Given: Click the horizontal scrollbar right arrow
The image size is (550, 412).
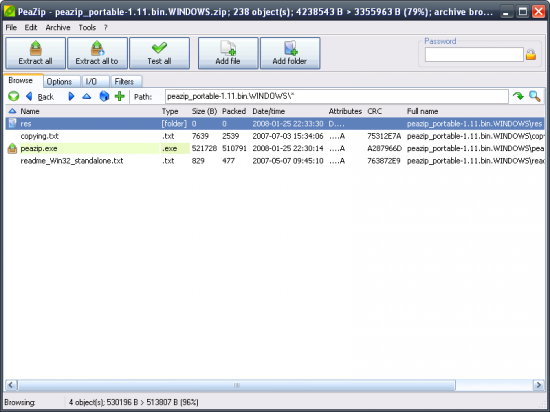Looking at the screenshot, I should (538, 385).
